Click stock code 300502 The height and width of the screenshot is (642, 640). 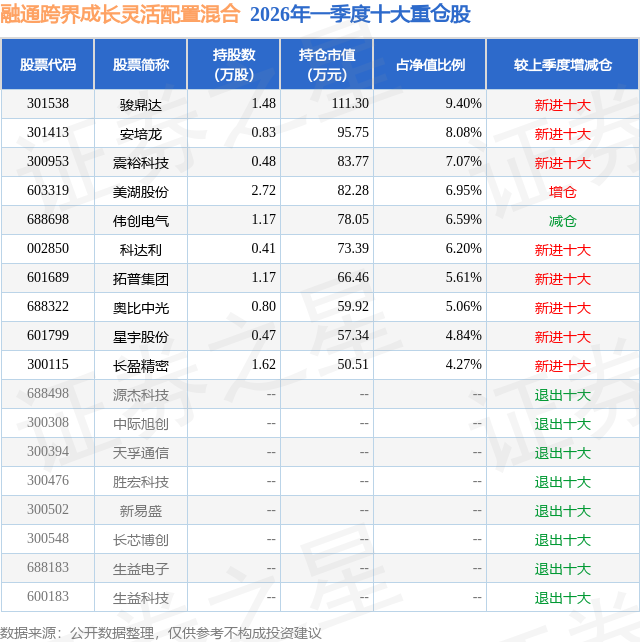48,511
